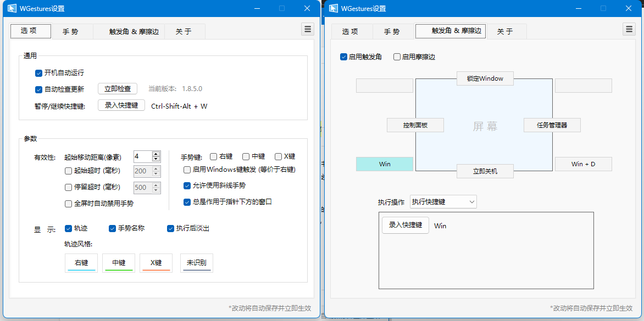The image size is (644, 321).
Task: Toggle 允许使用斜线手势 option
Action: (x=187, y=185)
